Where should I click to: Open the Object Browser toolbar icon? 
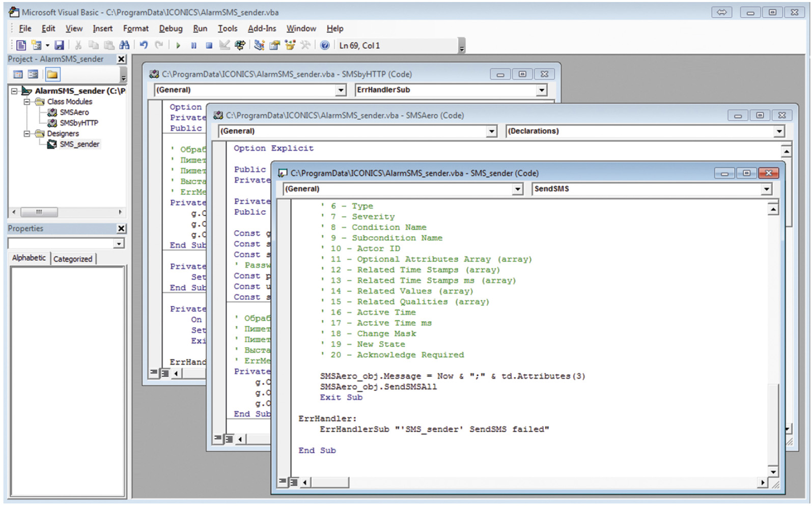click(290, 45)
